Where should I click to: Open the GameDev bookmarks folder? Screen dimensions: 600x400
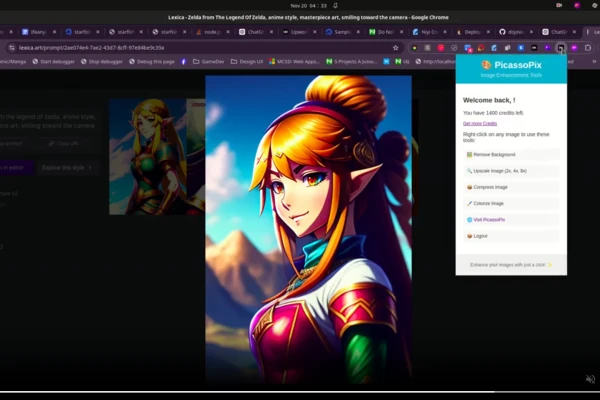(209, 61)
